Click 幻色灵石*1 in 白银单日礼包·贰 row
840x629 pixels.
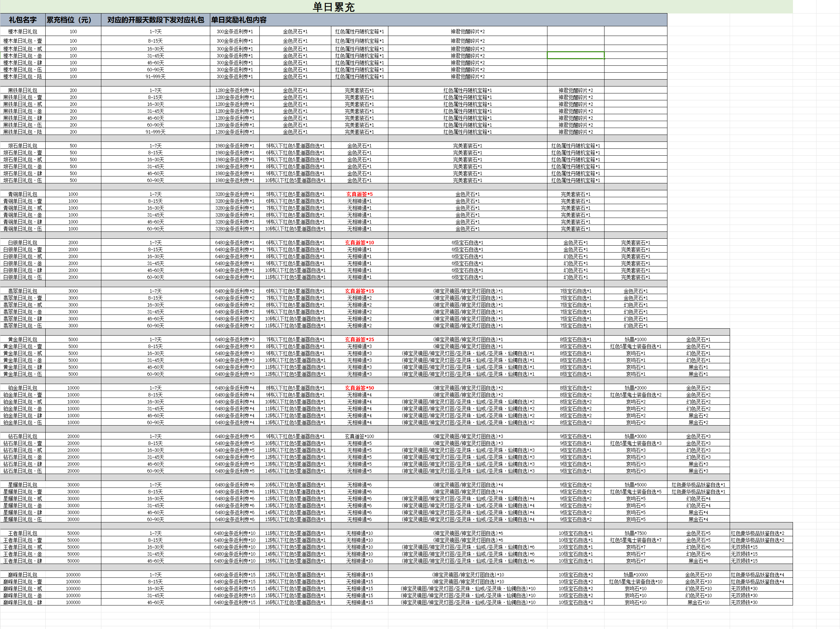pyautogui.click(x=576, y=256)
